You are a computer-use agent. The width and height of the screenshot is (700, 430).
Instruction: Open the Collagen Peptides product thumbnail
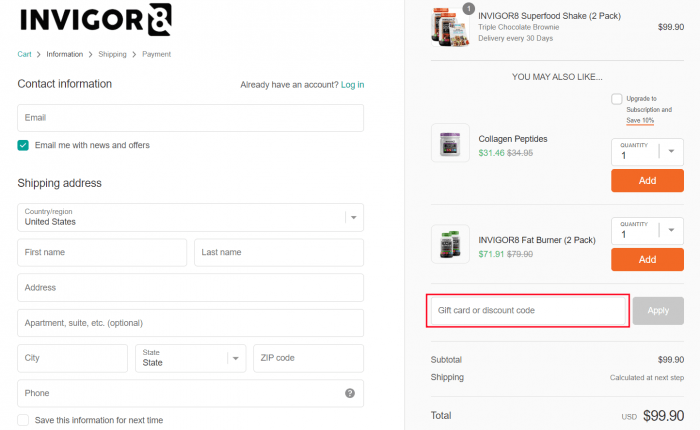click(450, 143)
